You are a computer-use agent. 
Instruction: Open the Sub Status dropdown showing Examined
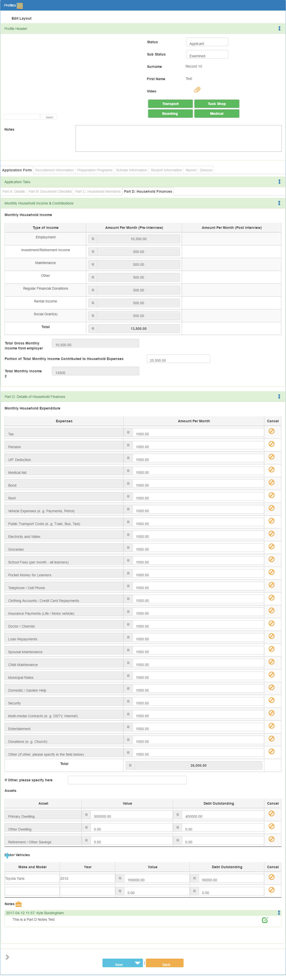[207, 55]
